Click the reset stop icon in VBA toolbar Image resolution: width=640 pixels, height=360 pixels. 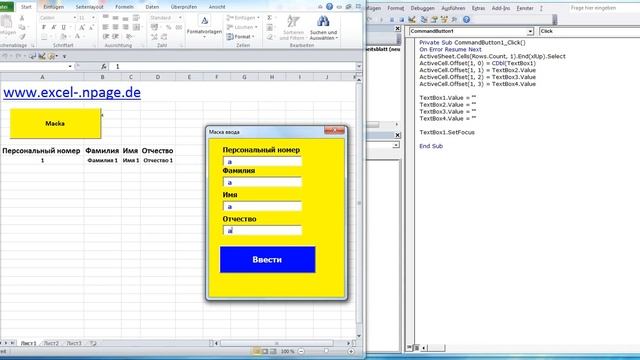coord(401,19)
